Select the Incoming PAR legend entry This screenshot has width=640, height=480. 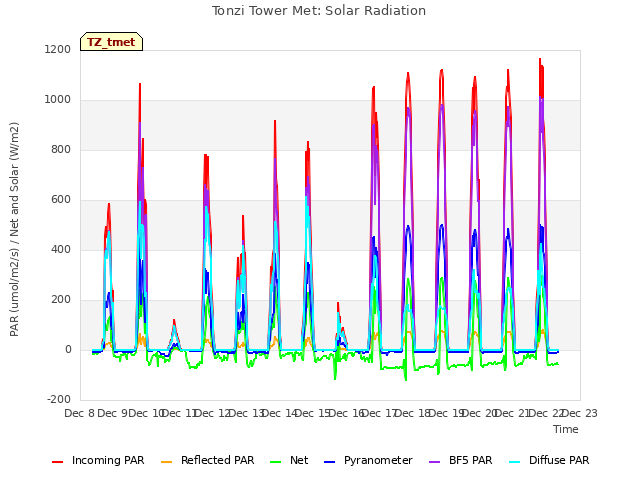pos(98,460)
